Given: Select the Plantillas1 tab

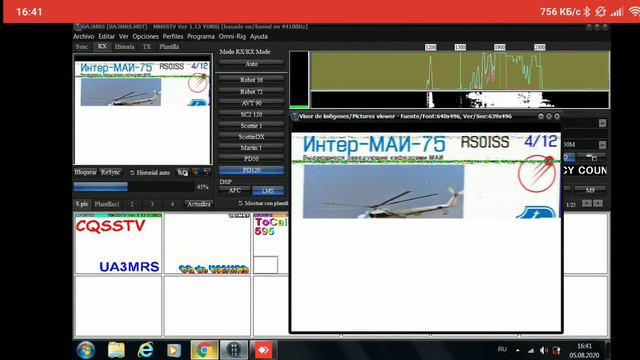Looking at the screenshot, I should coord(107,204).
